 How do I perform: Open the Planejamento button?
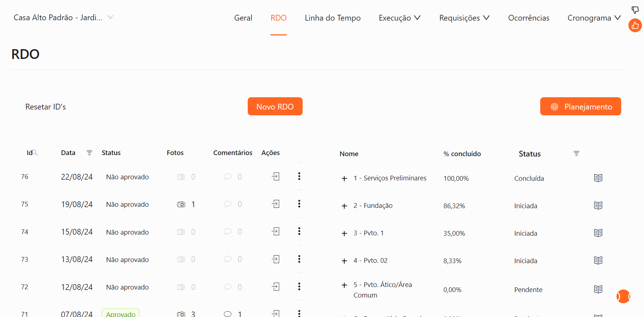click(x=580, y=106)
